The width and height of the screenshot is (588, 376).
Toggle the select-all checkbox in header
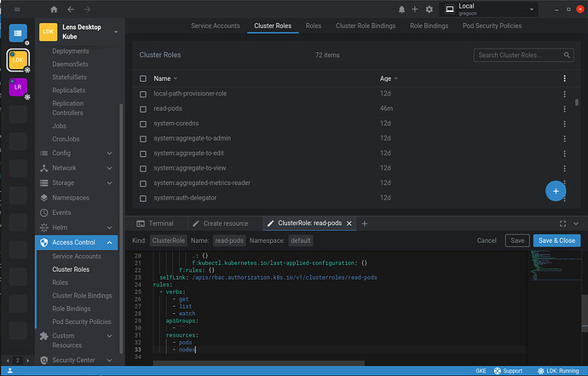click(x=143, y=78)
